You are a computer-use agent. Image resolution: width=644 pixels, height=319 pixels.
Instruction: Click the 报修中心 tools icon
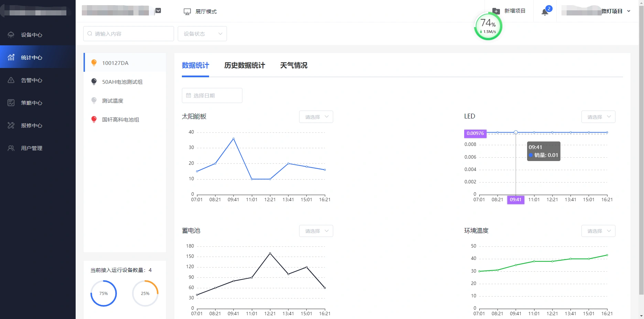point(11,125)
